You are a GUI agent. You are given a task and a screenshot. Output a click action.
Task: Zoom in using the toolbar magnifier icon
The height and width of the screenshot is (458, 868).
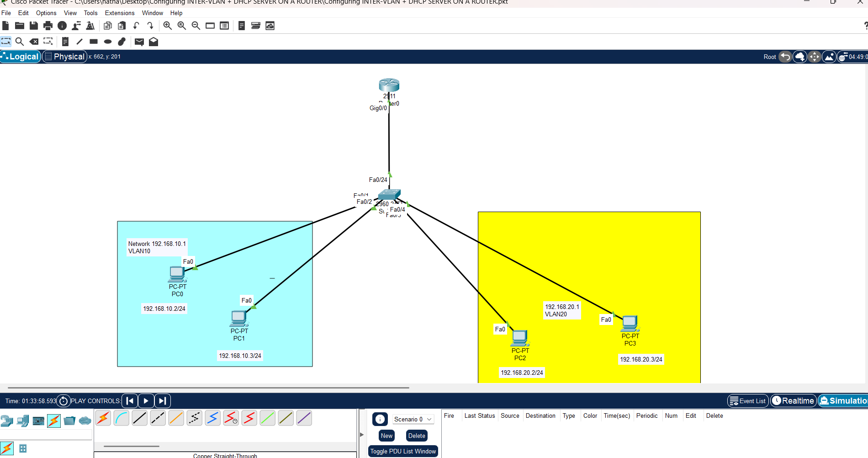[x=168, y=26]
